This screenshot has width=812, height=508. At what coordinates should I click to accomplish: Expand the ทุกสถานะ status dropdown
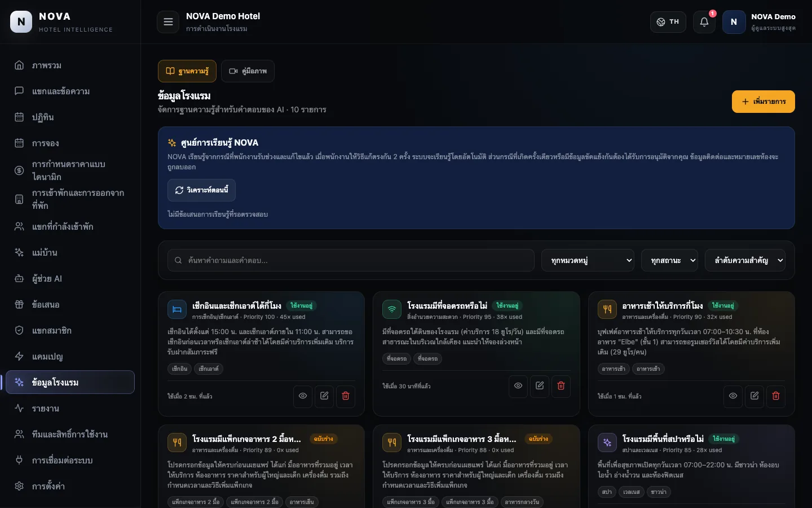point(669,261)
